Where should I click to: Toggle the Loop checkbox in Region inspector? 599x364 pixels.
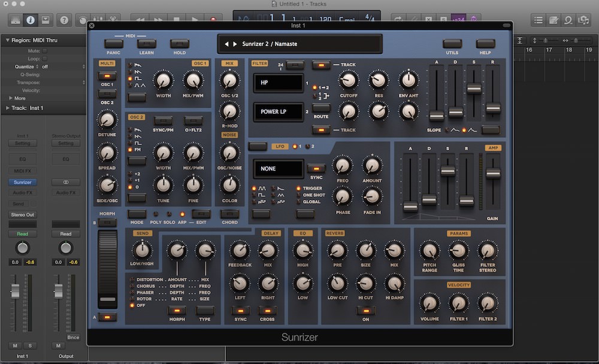pyautogui.click(x=45, y=59)
